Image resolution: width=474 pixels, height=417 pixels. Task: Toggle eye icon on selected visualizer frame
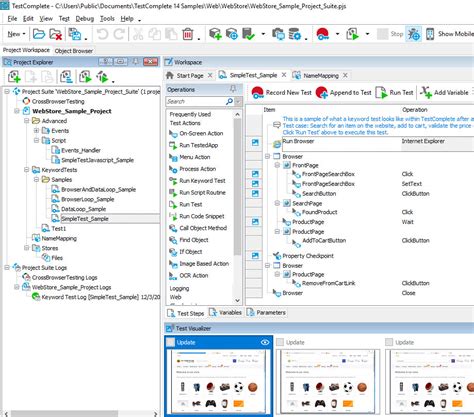pyautogui.click(x=265, y=342)
